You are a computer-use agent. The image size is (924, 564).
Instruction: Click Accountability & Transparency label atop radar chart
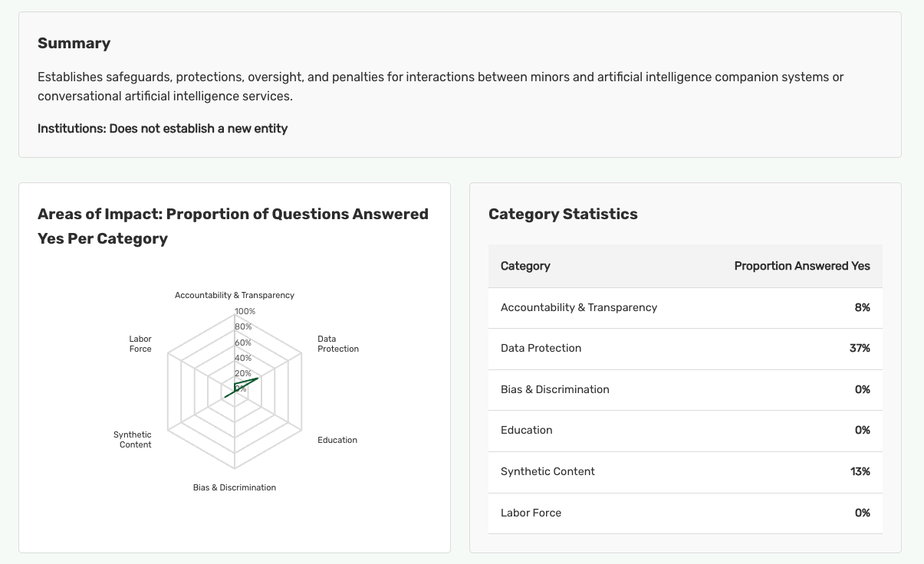234,295
